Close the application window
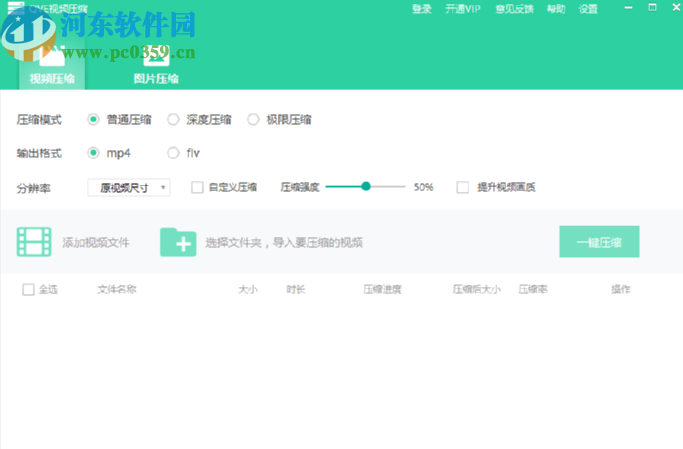683x449 pixels. pyautogui.click(x=676, y=7)
